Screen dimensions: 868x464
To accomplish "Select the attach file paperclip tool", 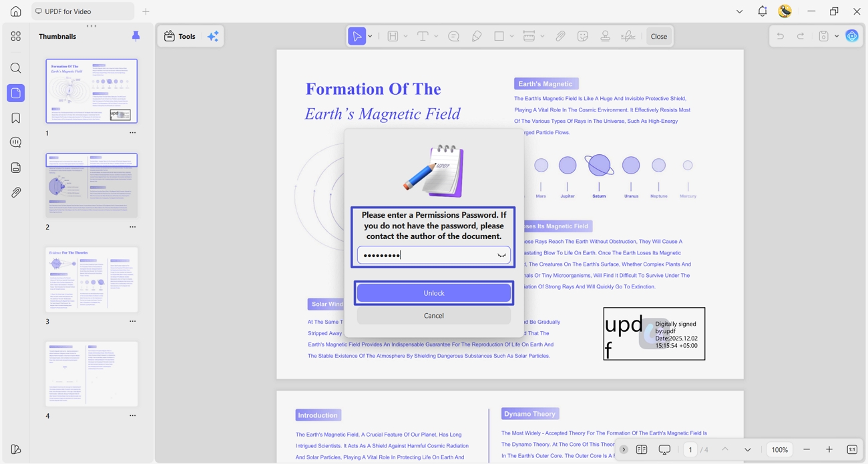I will (x=561, y=36).
